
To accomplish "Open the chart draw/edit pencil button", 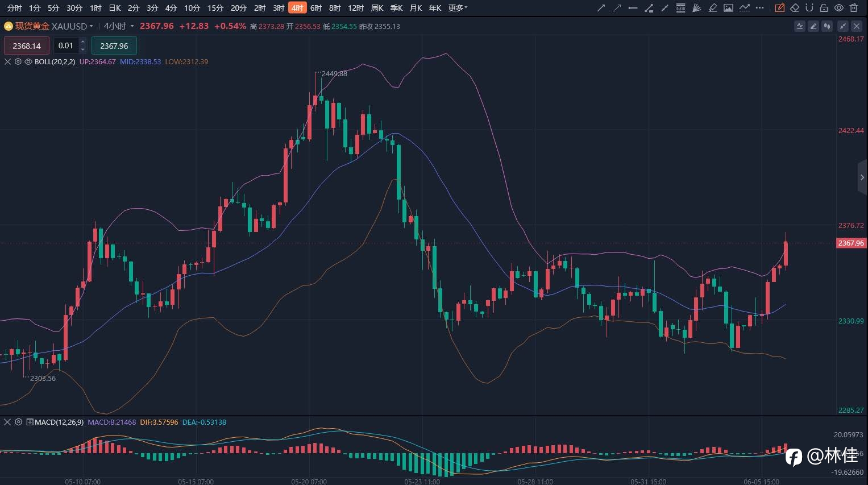I will pyautogui.click(x=813, y=26).
